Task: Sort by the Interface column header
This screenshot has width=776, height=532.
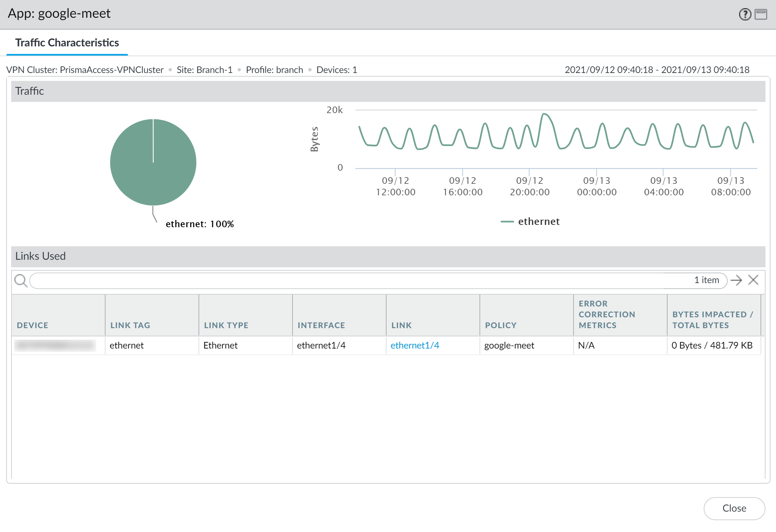Action: pos(321,325)
